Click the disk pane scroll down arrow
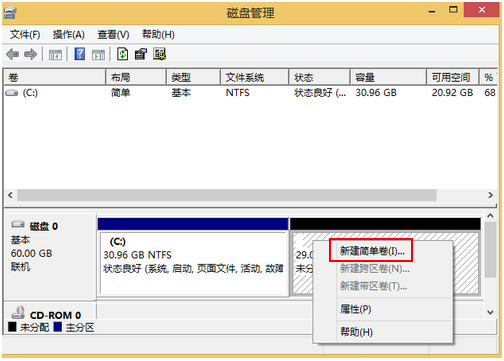Image resolution: width=504 pixels, height=361 pixels. [x=490, y=312]
